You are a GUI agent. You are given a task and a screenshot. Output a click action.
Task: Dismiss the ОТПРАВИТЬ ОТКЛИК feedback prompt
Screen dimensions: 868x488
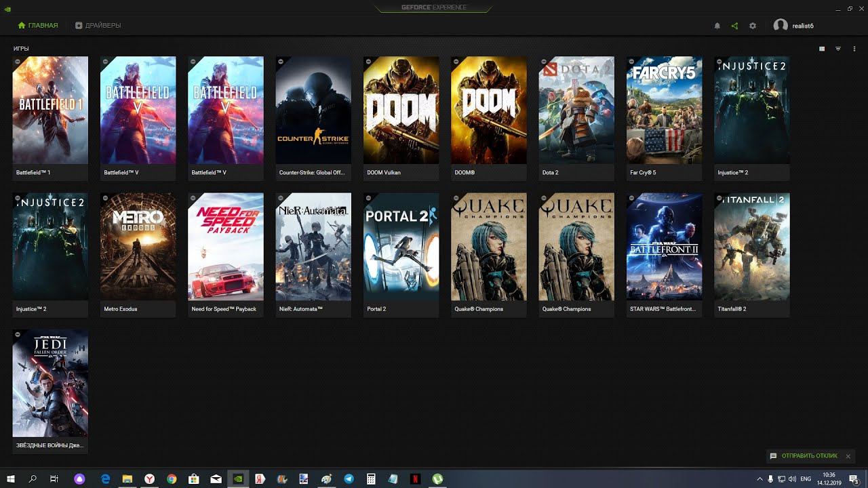pyautogui.click(x=848, y=456)
